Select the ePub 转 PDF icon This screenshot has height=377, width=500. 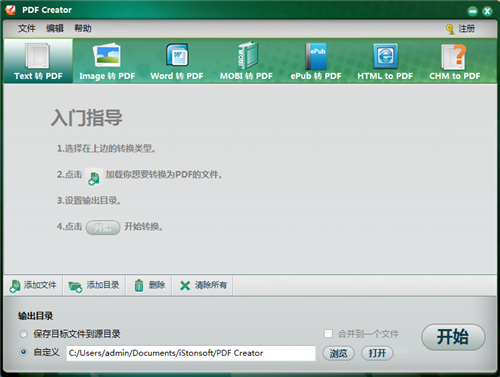(316, 56)
